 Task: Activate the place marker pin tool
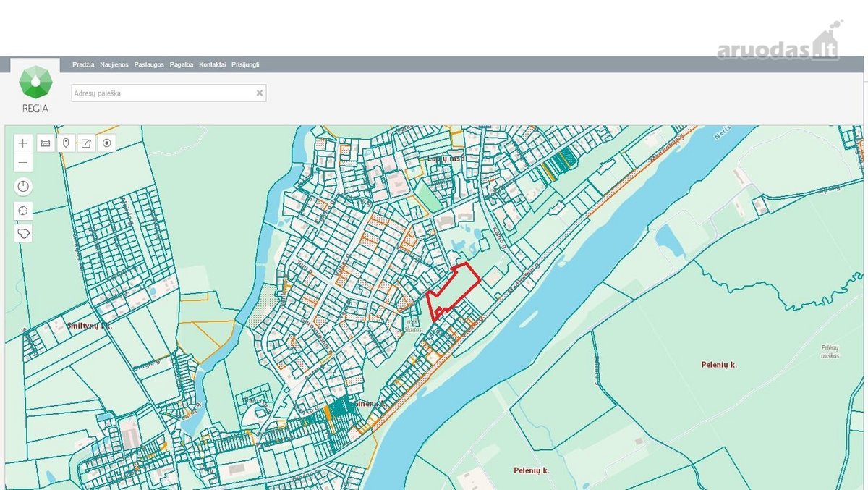(x=66, y=143)
